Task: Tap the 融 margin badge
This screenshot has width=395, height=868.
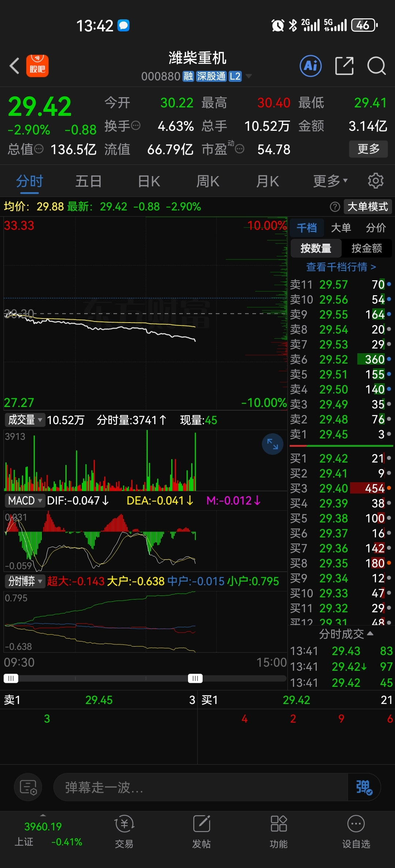Action: click(x=188, y=76)
